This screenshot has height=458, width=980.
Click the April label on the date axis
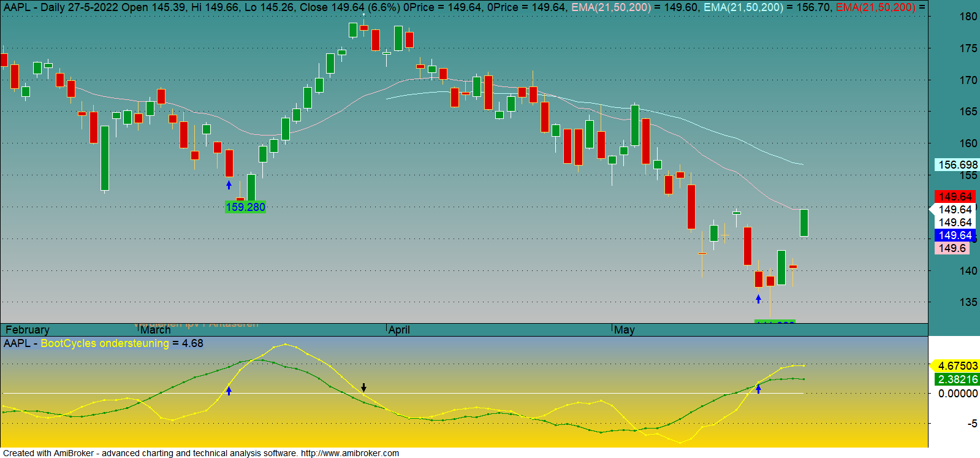tap(399, 330)
